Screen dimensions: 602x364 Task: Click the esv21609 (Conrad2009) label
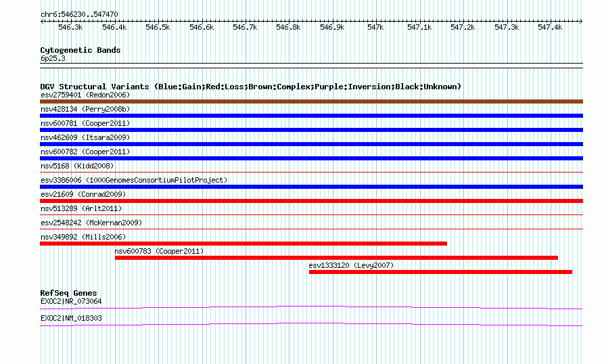tap(83, 194)
